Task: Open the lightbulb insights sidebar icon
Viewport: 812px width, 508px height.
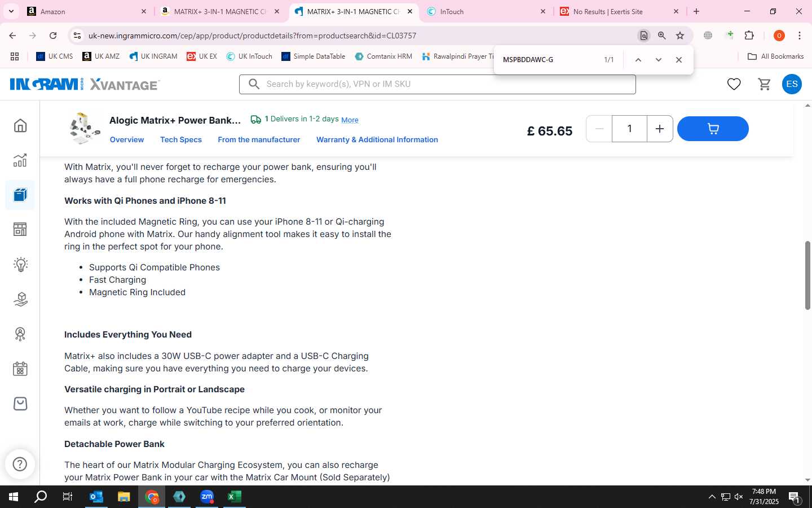Action: pyautogui.click(x=20, y=265)
